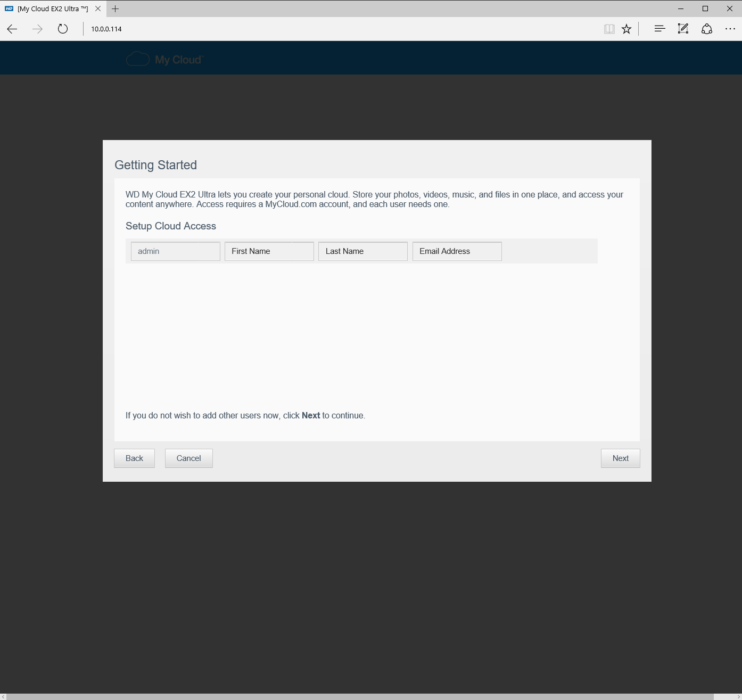
Task: Open Reading view book icon
Action: pos(609,29)
